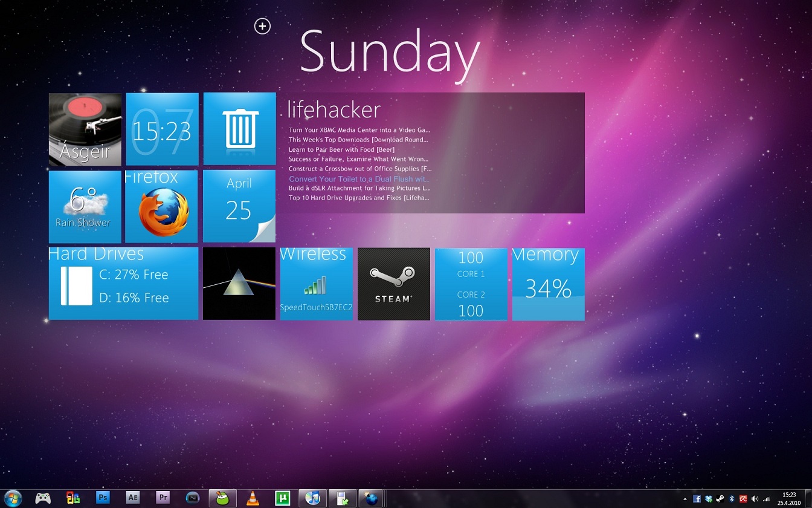Open Photoshop from the taskbar
812x508 pixels.
(x=103, y=498)
